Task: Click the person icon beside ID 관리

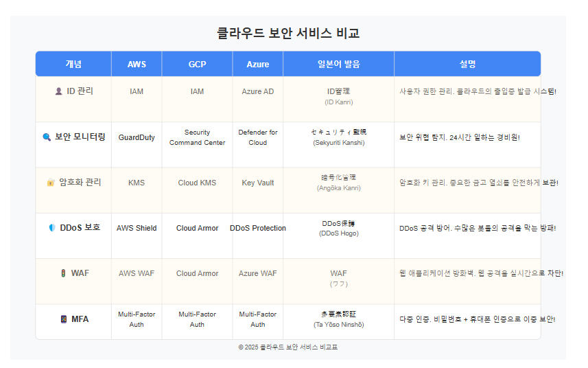Action: [58, 91]
